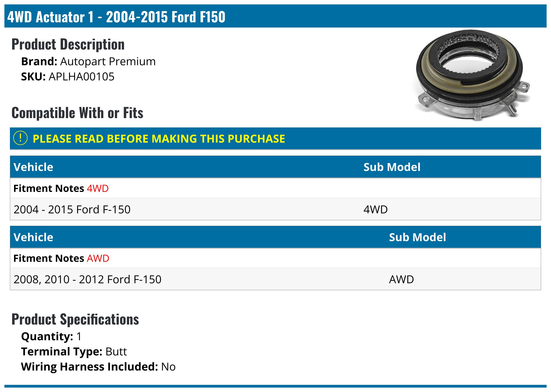Select the page title "4WD Actuator 1 - 2004-2015 Ford F150"
The width and height of the screenshot is (551, 392).
coord(116,17)
